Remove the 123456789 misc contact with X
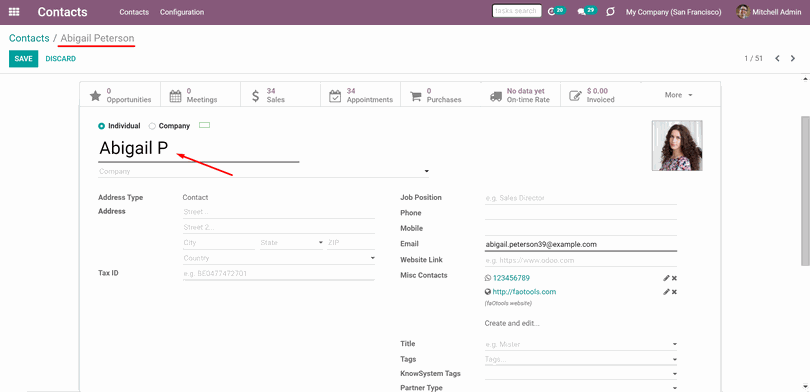The width and height of the screenshot is (810, 392). [x=674, y=278]
